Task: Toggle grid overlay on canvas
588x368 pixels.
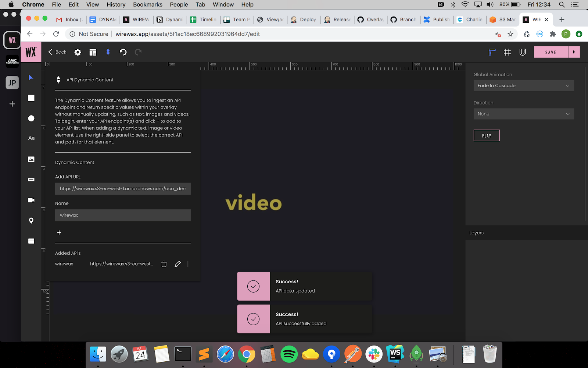Action: click(x=507, y=52)
